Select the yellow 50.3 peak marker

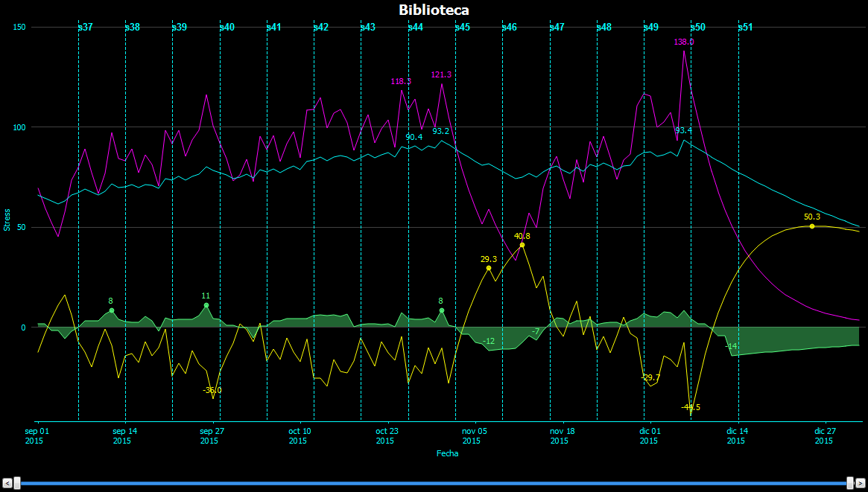(x=812, y=226)
